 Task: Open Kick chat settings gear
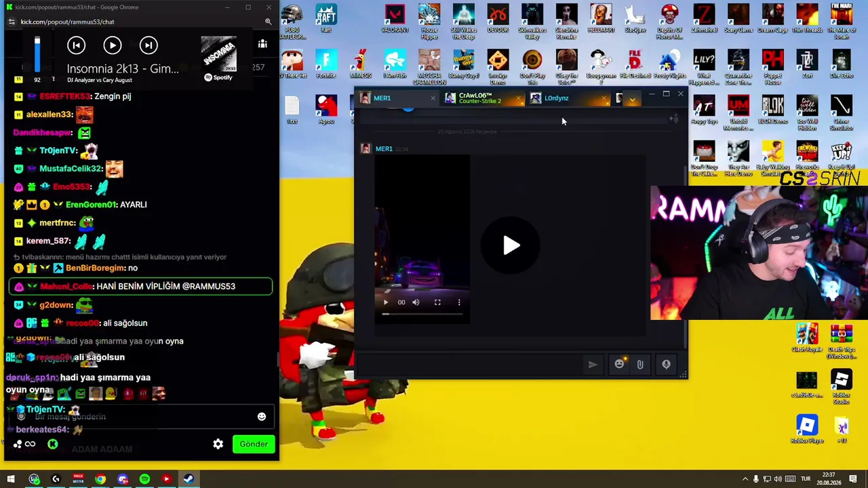point(218,444)
